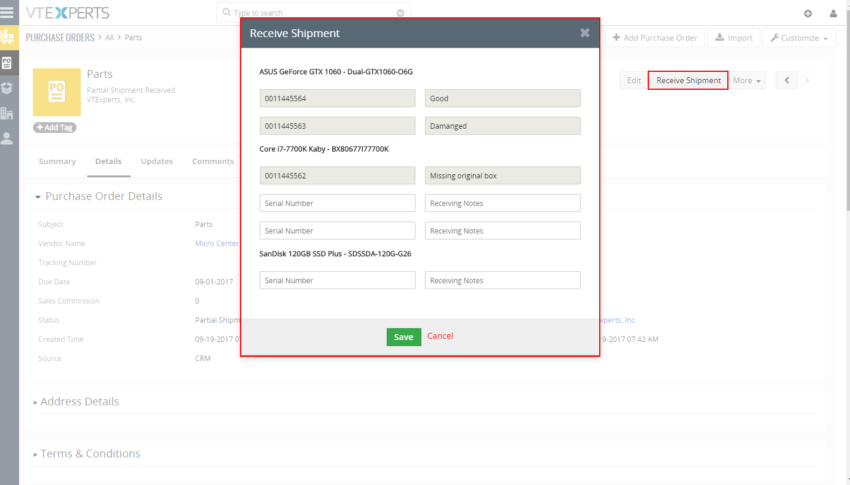Click the Receive Shipment button
This screenshot has height=485, width=850.
688,80
